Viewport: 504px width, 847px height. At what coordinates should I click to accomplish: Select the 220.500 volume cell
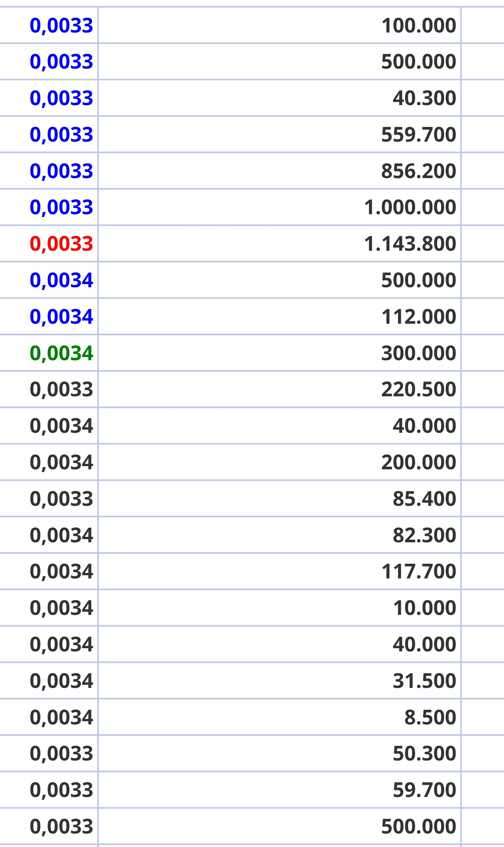(x=280, y=389)
